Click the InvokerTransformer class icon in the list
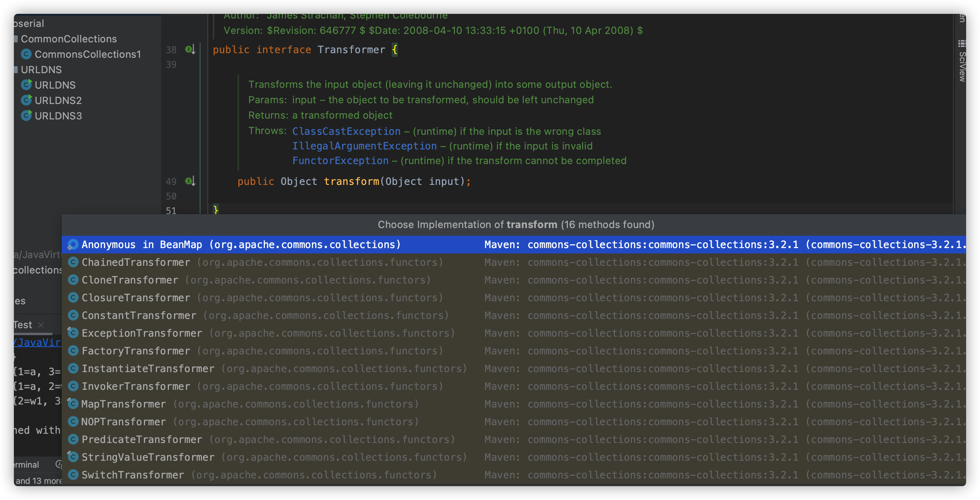The height and width of the screenshot is (500, 980). [73, 386]
